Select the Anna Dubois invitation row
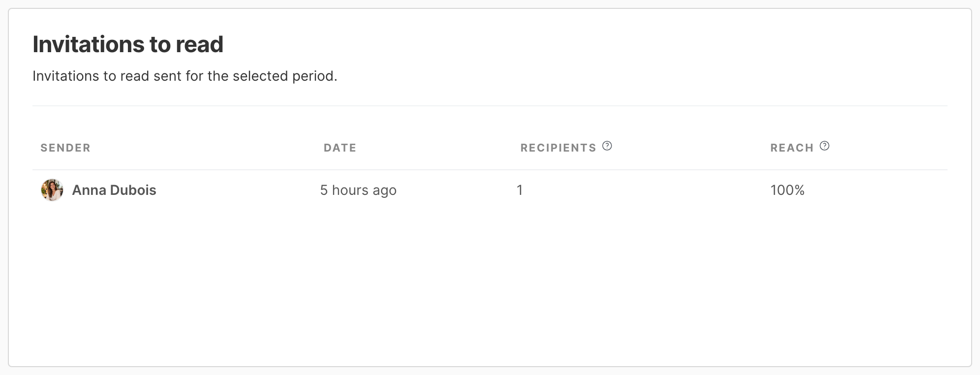The height and width of the screenshot is (375, 980). [490, 190]
